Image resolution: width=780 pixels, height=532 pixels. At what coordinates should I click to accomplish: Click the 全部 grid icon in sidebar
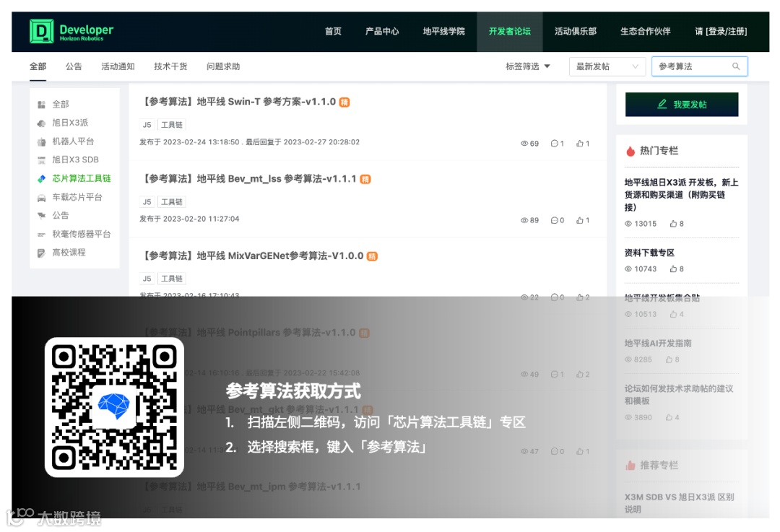click(41, 105)
